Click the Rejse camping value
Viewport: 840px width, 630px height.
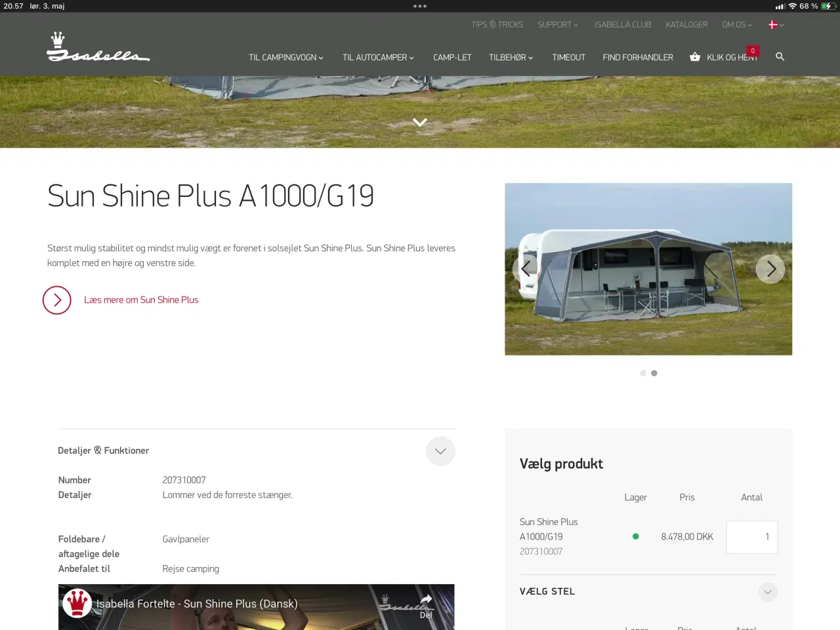pyautogui.click(x=191, y=569)
